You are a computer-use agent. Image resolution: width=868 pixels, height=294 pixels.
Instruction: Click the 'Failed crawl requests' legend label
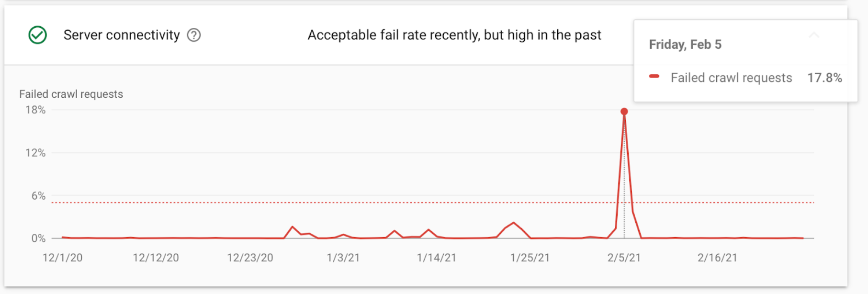731,78
